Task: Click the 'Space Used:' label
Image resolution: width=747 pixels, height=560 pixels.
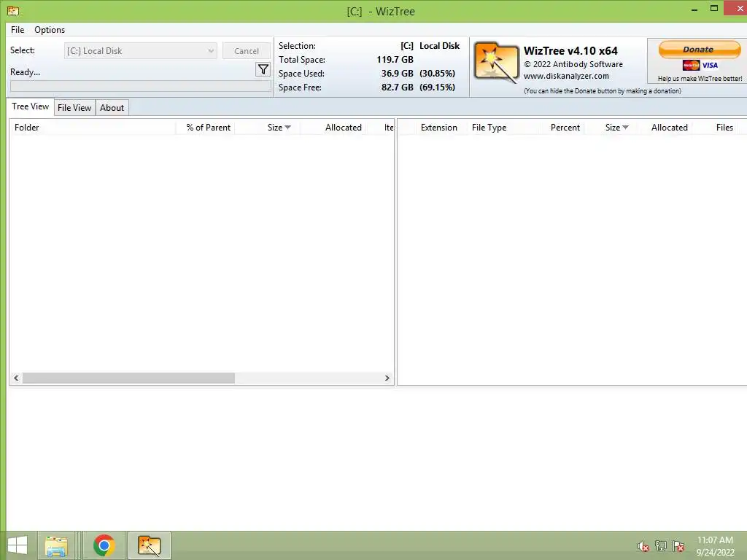Action: pos(301,74)
